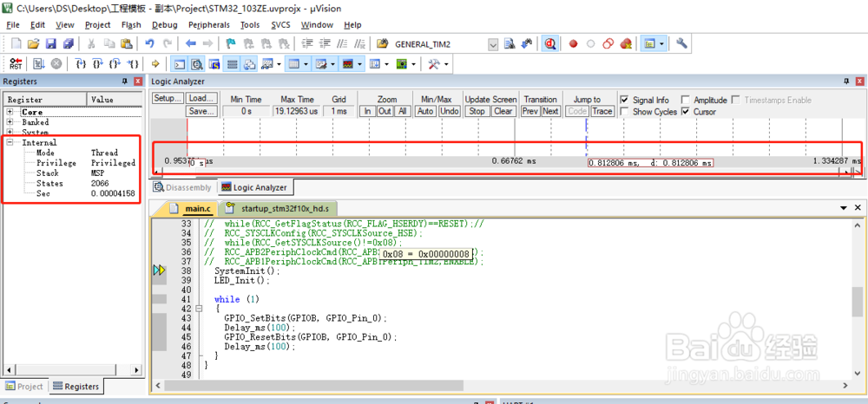Viewport: 868px width, 404px height.
Task: Click the Run icon
Action: tap(39, 64)
